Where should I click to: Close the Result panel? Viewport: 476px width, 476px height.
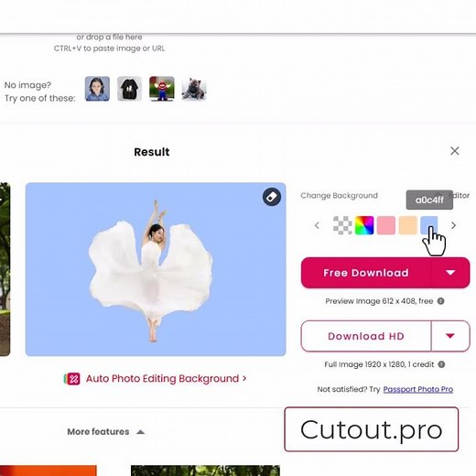click(x=455, y=151)
